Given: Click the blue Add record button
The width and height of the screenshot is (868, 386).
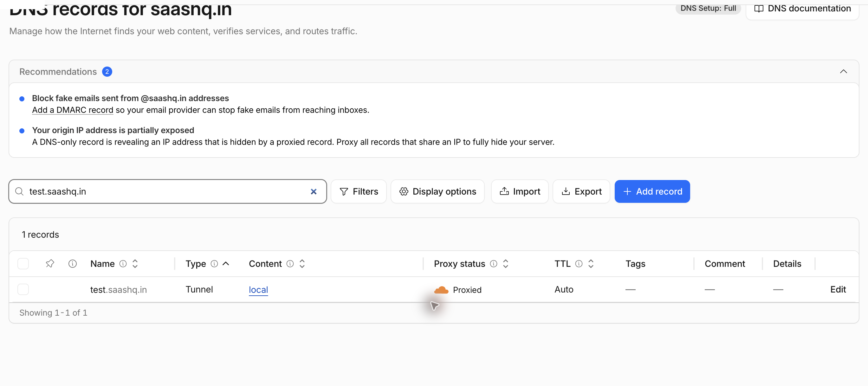Looking at the screenshot, I should [x=652, y=191].
